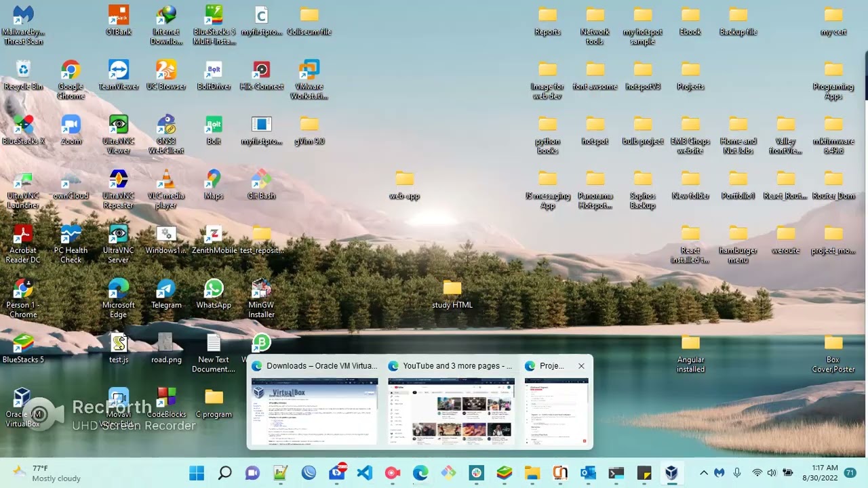Select the Programing Apps folder

pyautogui.click(x=833, y=80)
